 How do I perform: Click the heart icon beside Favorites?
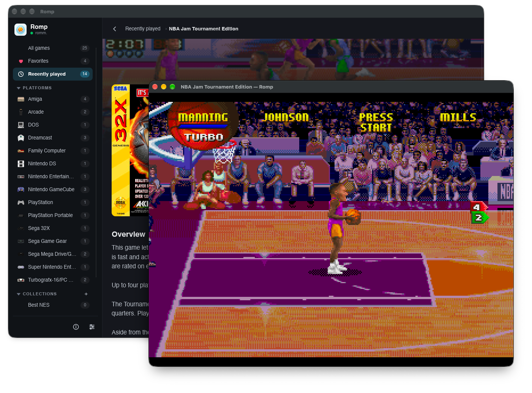click(x=21, y=61)
